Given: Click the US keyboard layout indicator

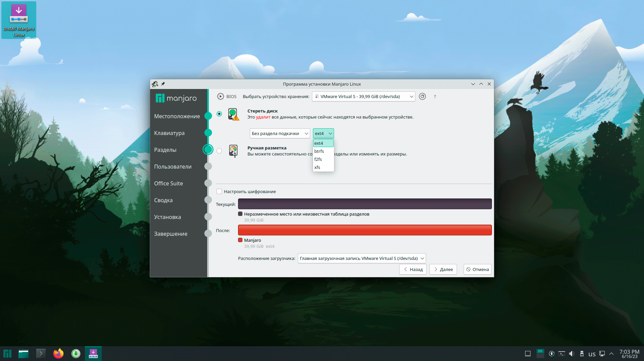Looking at the screenshot, I should 592,354.
